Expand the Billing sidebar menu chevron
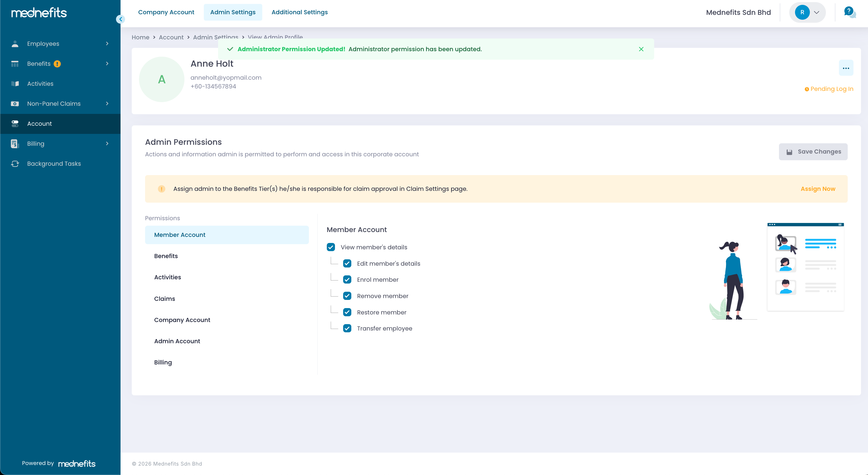 click(x=107, y=144)
